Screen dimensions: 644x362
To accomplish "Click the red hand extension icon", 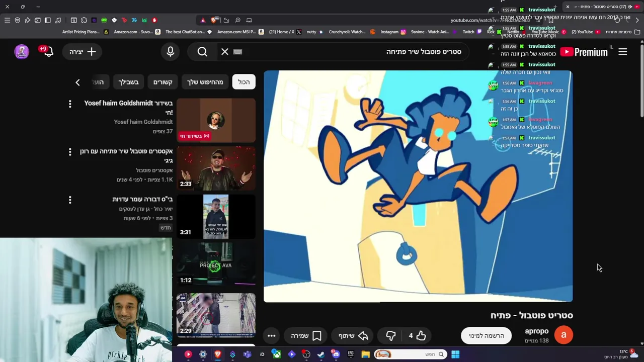I will (154, 20).
